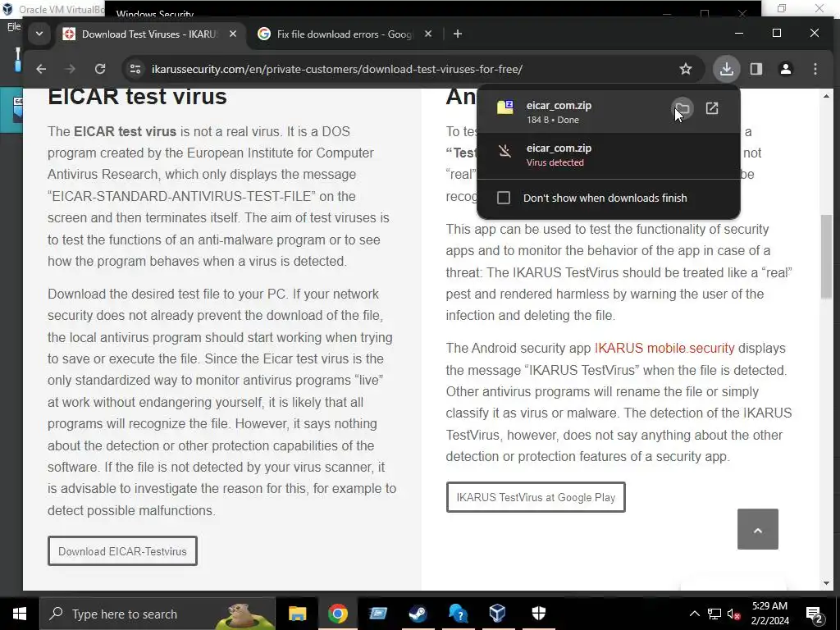Open File Explorer from taskbar
Screen dimensions: 840x630
(297, 614)
